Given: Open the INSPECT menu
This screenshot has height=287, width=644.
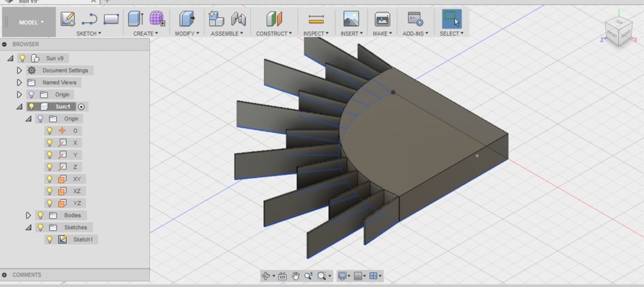Looking at the screenshot, I should point(316,34).
